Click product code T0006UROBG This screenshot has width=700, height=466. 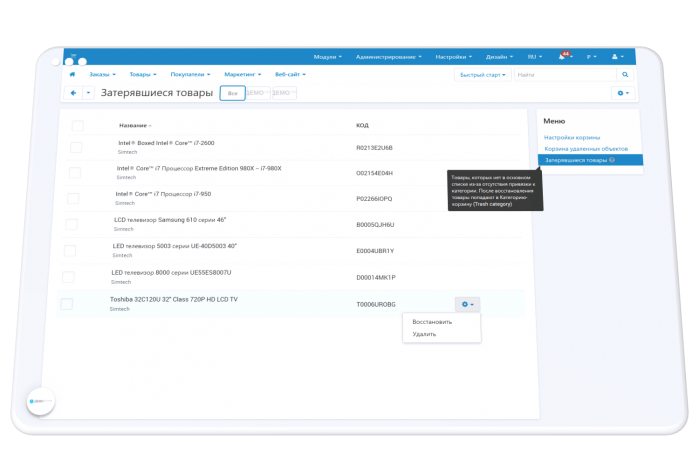tap(376, 304)
